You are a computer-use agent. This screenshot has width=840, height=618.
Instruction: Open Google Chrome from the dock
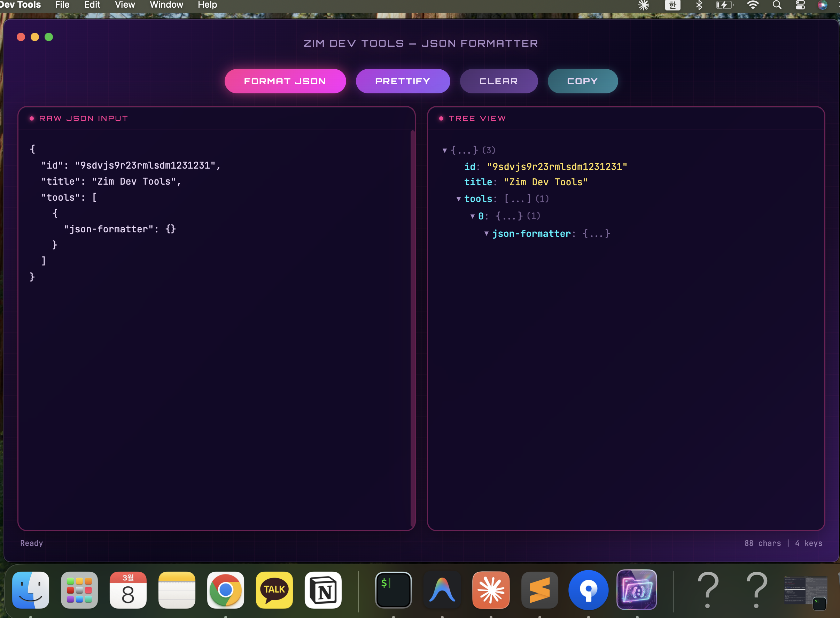226,589
